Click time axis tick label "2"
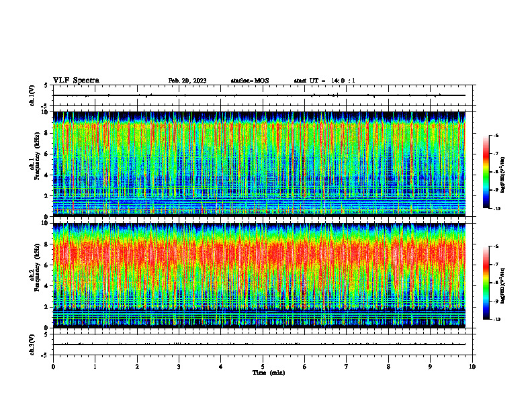 (137, 367)
